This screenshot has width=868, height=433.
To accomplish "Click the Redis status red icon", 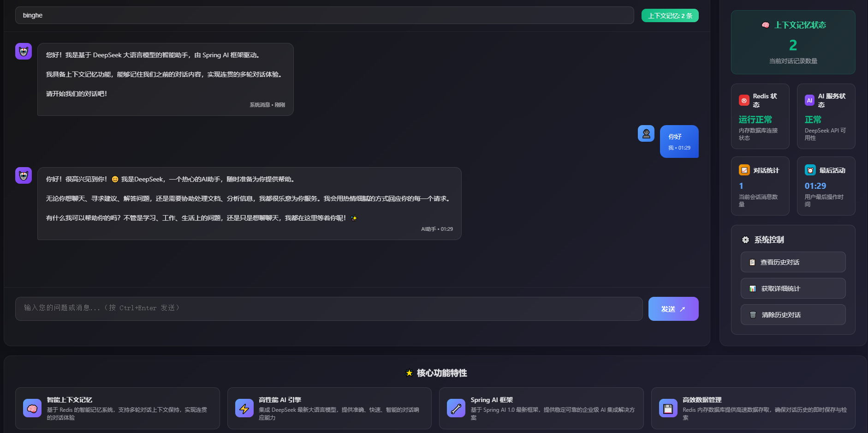I will click(x=744, y=100).
